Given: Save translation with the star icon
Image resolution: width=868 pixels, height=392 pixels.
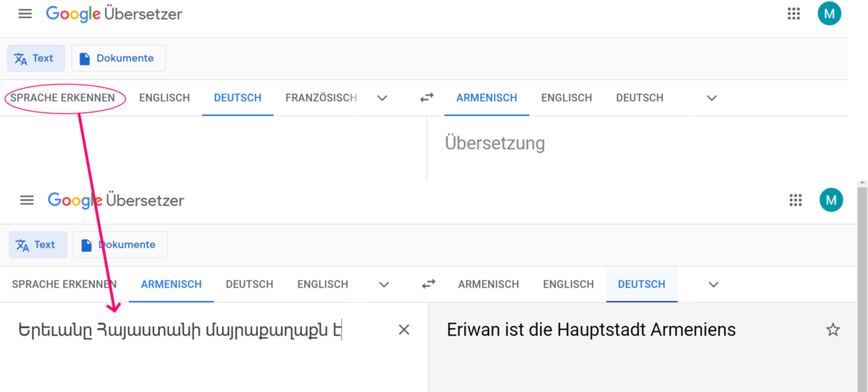Looking at the screenshot, I should pyautogui.click(x=833, y=330).
